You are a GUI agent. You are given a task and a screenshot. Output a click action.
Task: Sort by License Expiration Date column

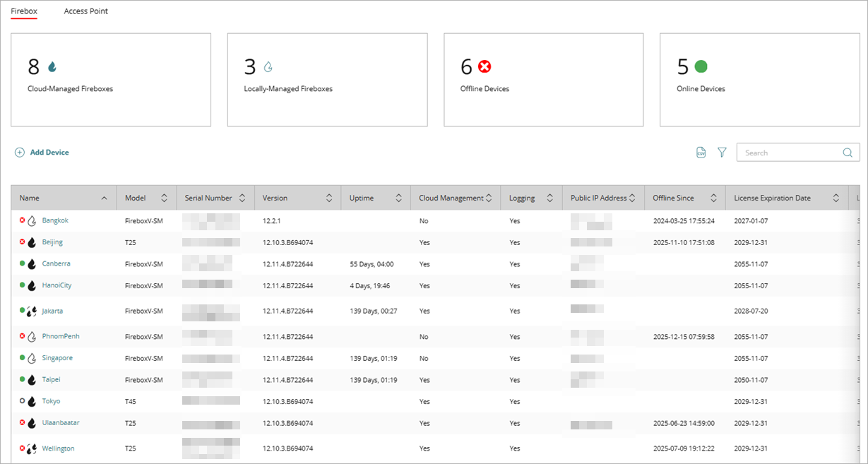787,198
